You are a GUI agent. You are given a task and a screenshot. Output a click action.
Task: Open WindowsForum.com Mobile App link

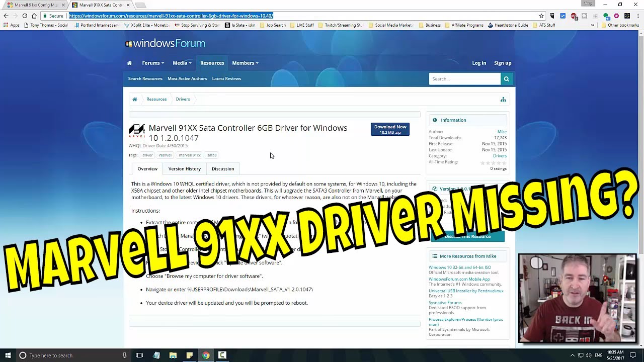pos(459,279)
